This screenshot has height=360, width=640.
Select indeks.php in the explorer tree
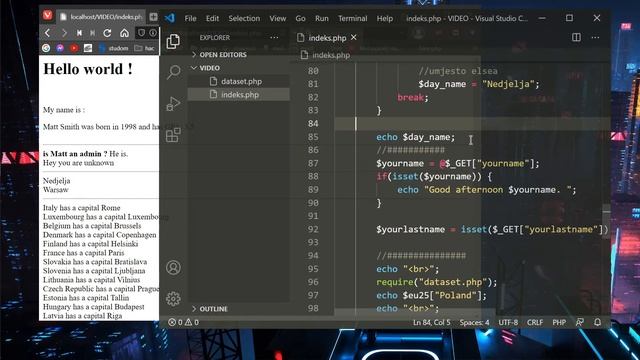[x=240, y=94]
